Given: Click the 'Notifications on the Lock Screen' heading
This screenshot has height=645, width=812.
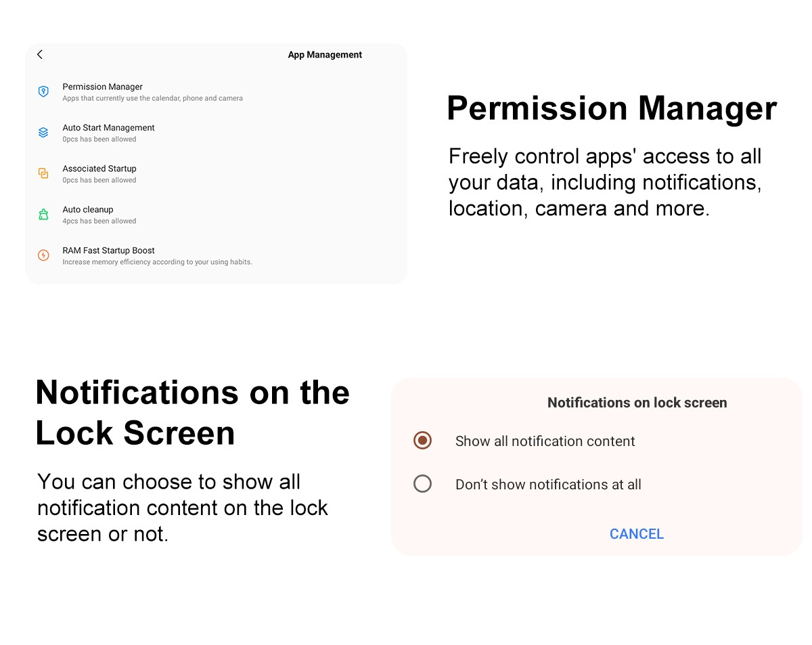Looking at the screenshot, I should (x=192, y=412).
